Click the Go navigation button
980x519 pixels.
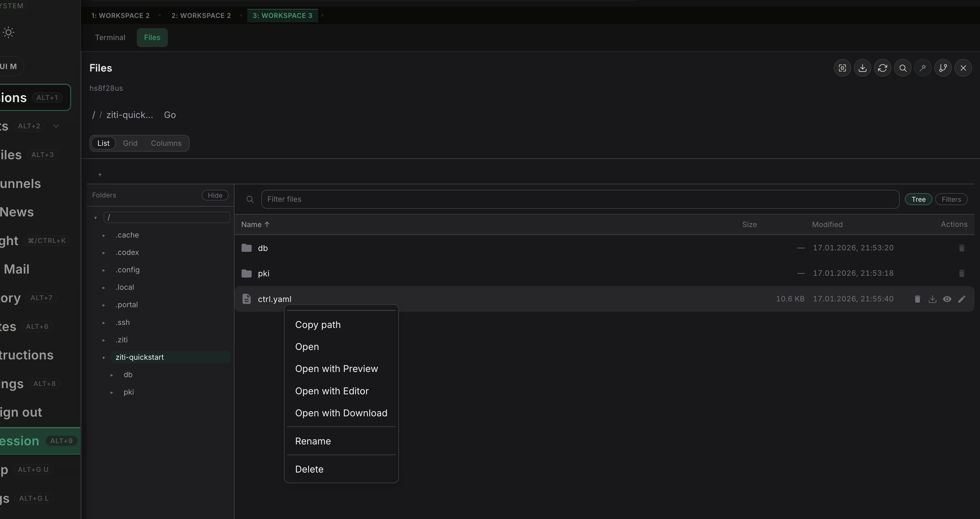tap(170, 115)
